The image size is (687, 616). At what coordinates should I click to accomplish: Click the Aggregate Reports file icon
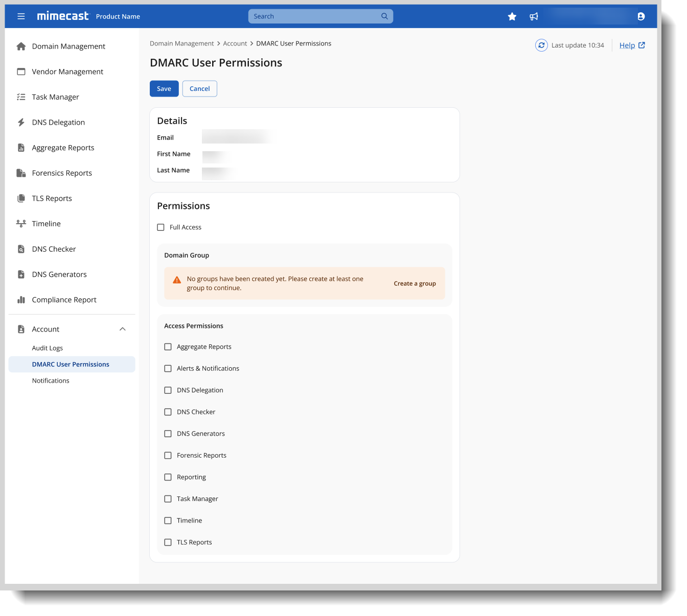(21, 148)
